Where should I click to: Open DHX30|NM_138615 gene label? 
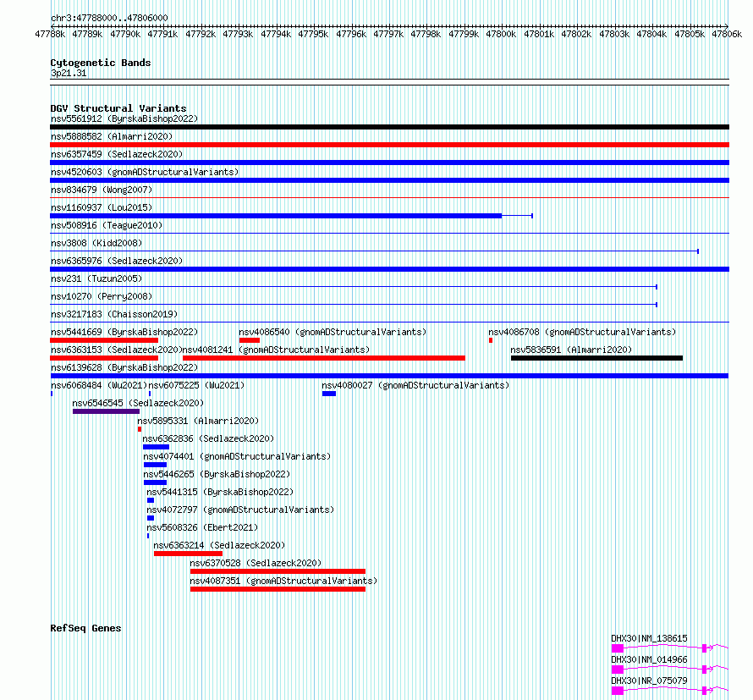click(x=649, y=638)
